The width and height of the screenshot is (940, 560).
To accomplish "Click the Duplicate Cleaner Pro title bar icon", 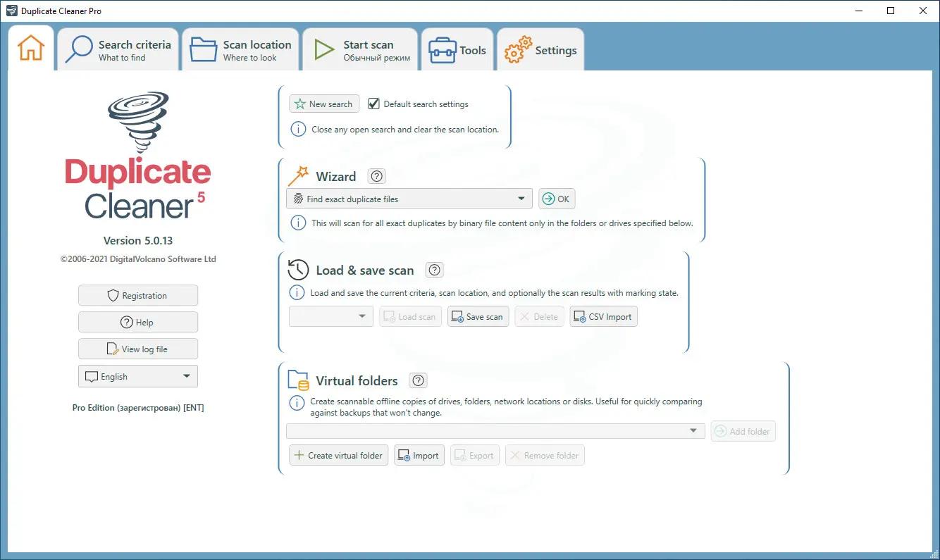I will tap(11, 11).
